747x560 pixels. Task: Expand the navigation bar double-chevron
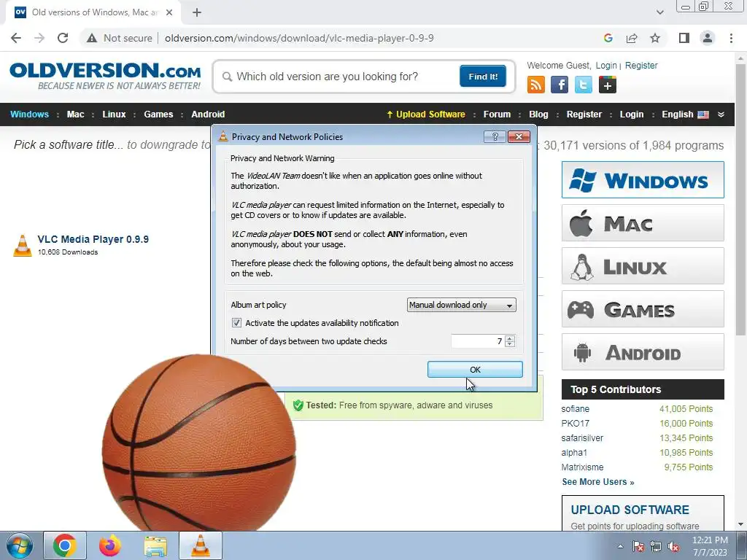click(721, 114)
